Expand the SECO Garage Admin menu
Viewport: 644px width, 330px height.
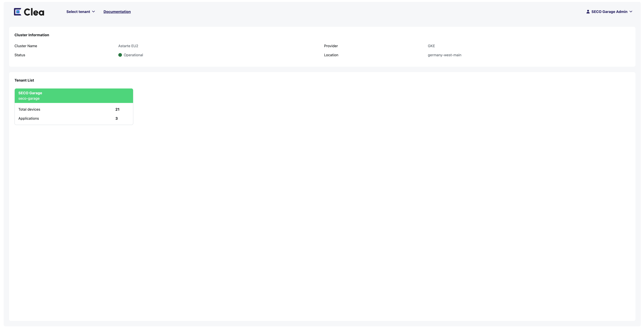[x=609, y=12]
